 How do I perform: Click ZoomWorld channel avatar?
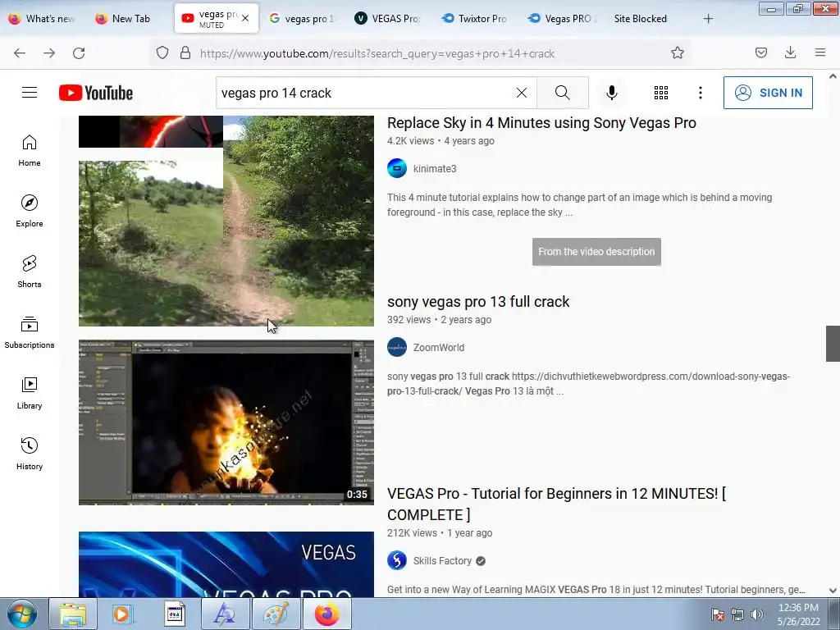(x=397, y=347)
